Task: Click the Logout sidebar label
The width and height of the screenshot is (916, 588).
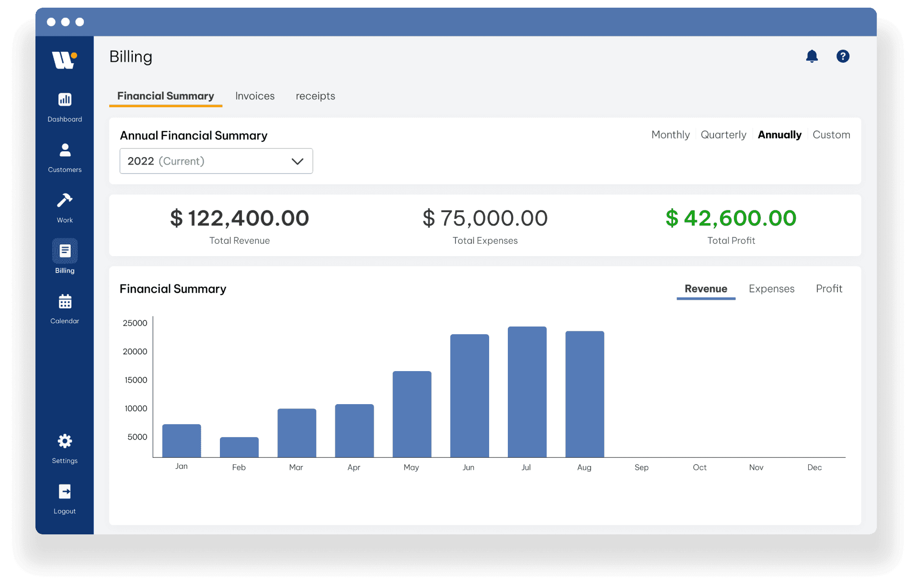Action: (x=65, y=511)
